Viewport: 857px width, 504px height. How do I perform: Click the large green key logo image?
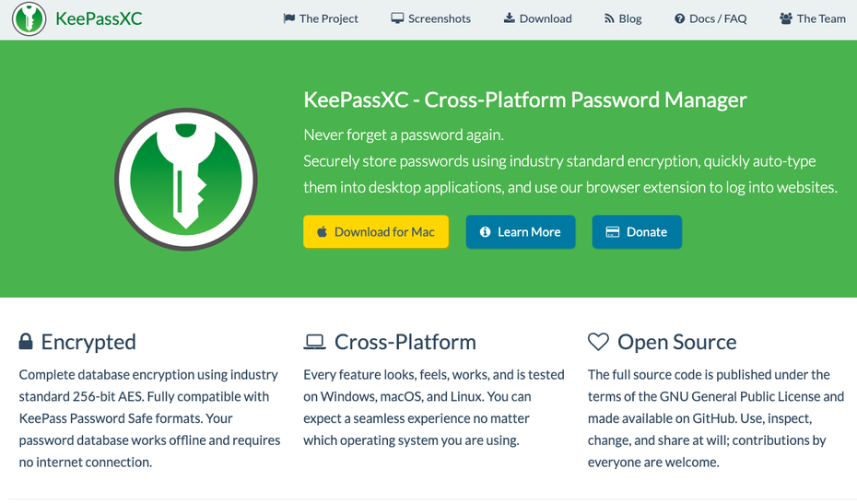point(186,180)
